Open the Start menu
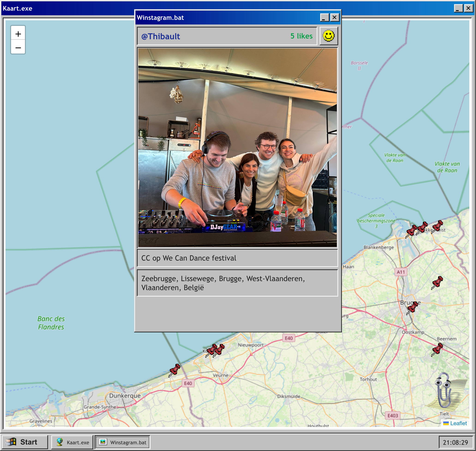 (x=25, y=442)
